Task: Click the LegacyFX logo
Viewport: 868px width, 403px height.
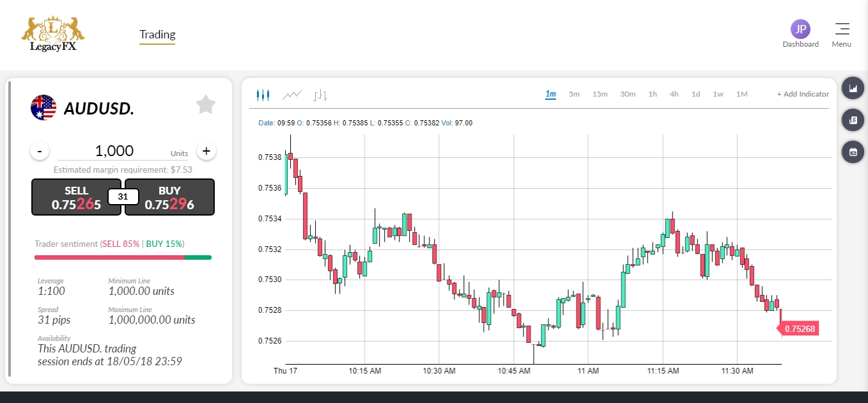Action: (53, 33)
